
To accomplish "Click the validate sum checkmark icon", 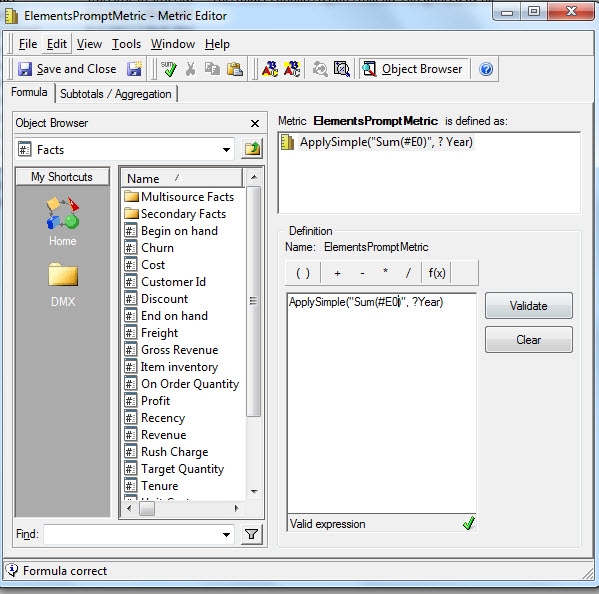I will click(x=168, y=69).
